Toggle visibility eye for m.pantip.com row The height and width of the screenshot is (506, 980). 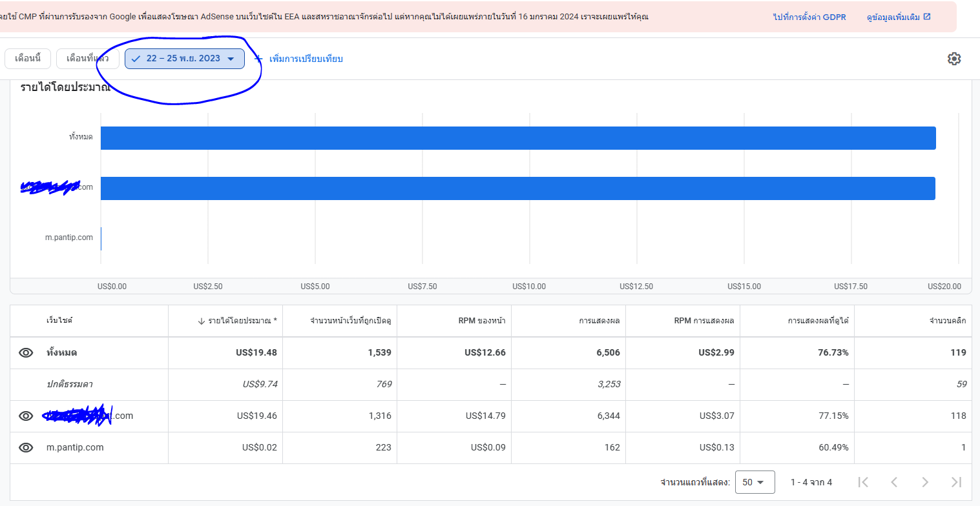(x=26, y=447)
